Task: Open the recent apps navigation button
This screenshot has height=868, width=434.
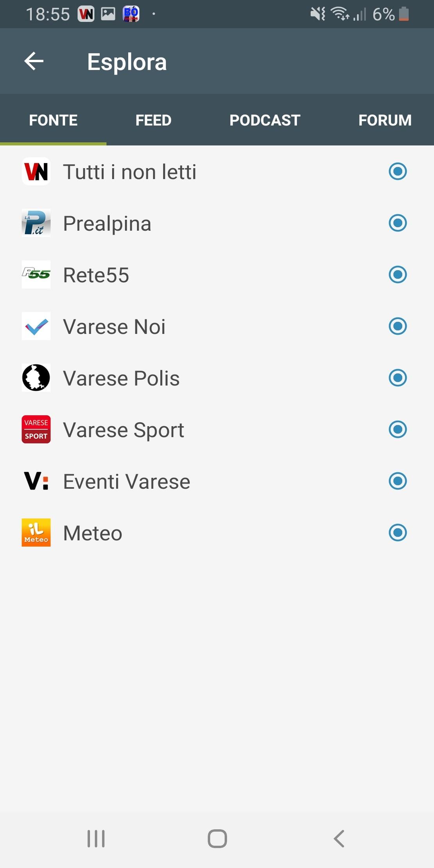Action: [x=96, y=839]
